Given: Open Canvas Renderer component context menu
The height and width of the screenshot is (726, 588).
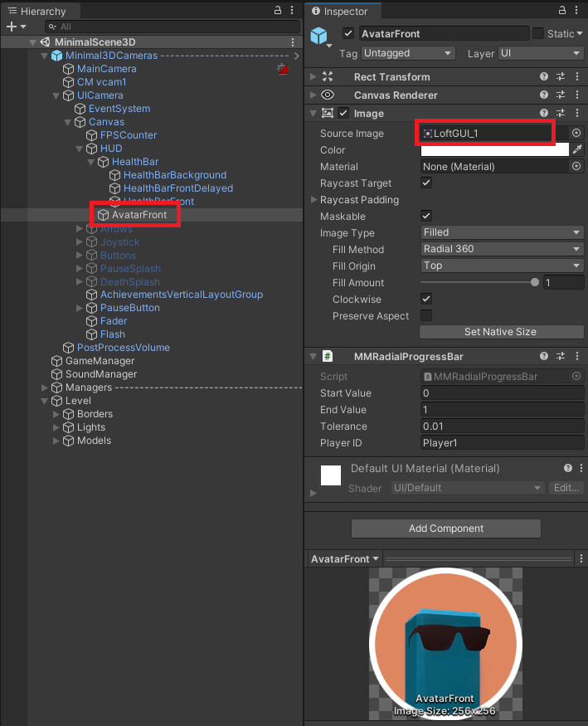Looking at the screenshot, I should 577,95.
